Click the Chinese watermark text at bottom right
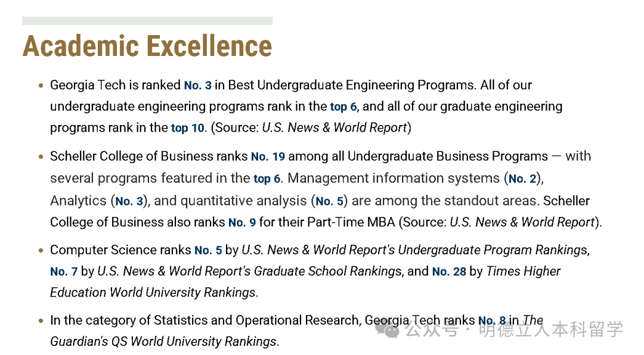This screenshot has height=355, width=644. click(x=514, y=329)
